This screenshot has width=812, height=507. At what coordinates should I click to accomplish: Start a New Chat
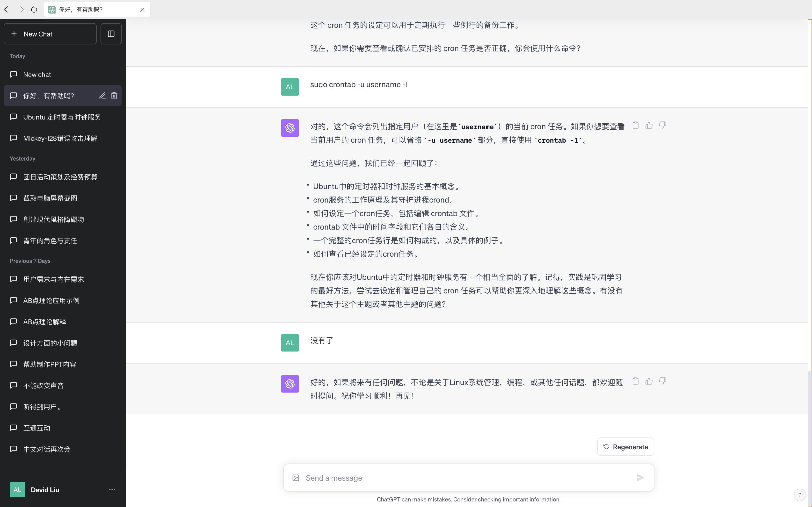50,34
